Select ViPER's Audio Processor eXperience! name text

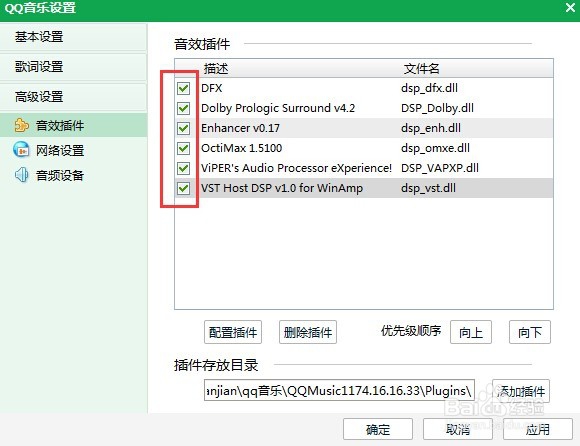296,168
